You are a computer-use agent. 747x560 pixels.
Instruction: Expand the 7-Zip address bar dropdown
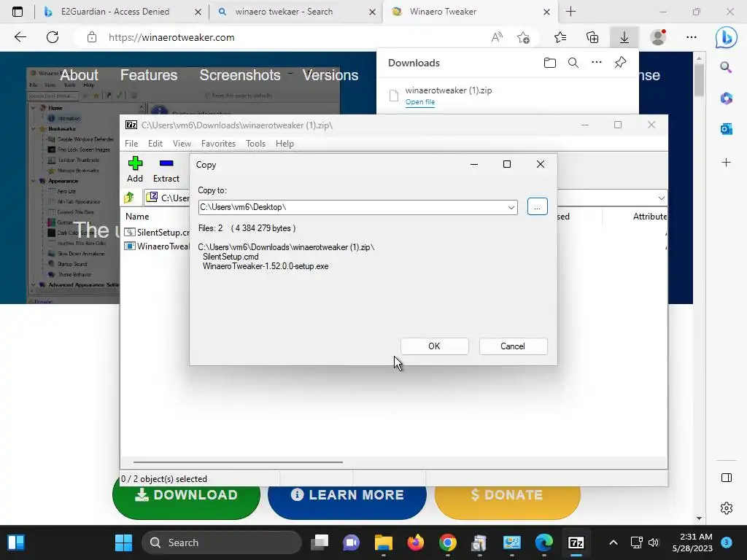point(661,198)
